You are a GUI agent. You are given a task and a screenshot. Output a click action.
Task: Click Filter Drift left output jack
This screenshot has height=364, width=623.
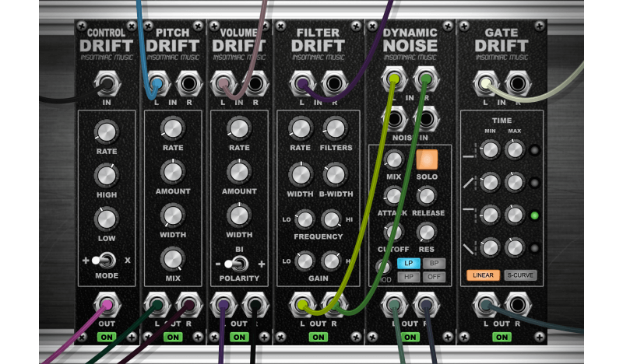302,305
